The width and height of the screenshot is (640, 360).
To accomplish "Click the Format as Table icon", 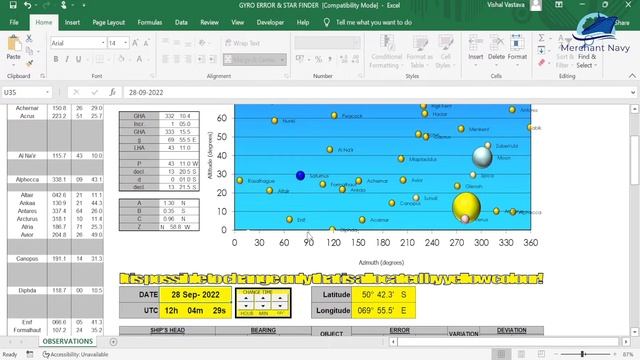I will click(420, 43).
